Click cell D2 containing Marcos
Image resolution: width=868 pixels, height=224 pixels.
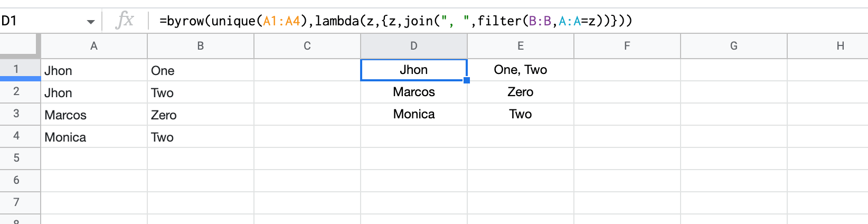(414, 92)
